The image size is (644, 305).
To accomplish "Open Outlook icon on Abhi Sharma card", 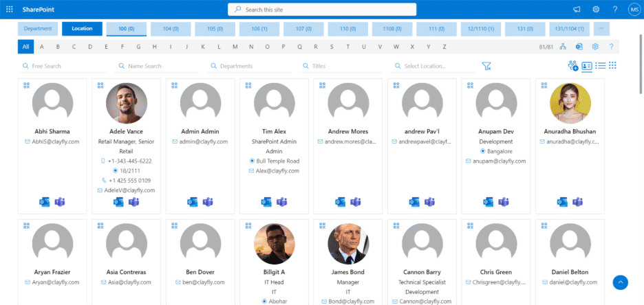I will click(44, 202).
